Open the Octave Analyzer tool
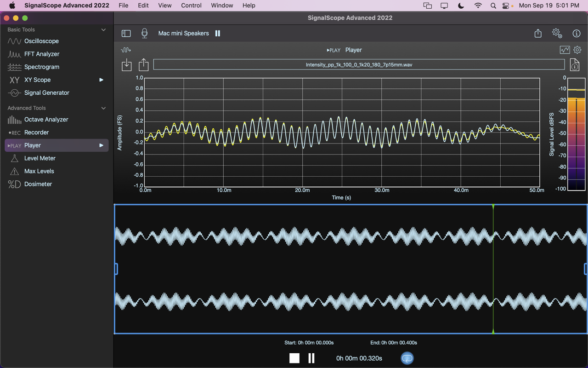This screenshot has width=588, height=368. (46, 119)
